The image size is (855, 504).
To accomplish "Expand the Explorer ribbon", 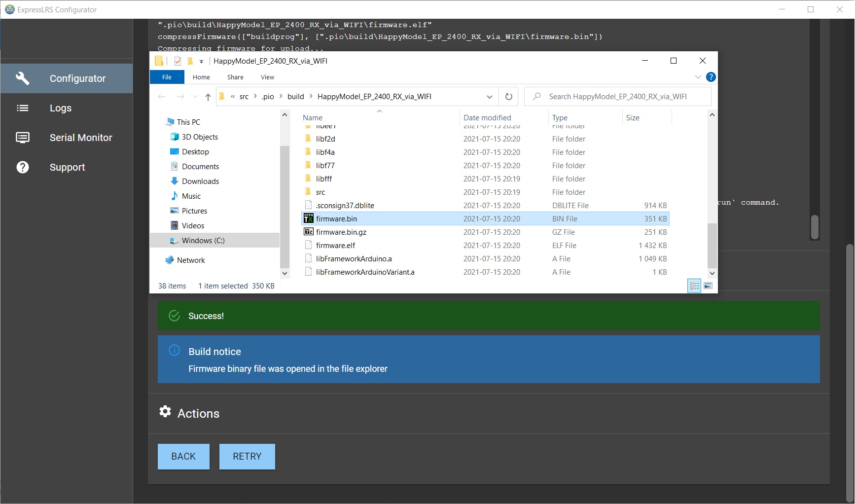I will 698,77.
